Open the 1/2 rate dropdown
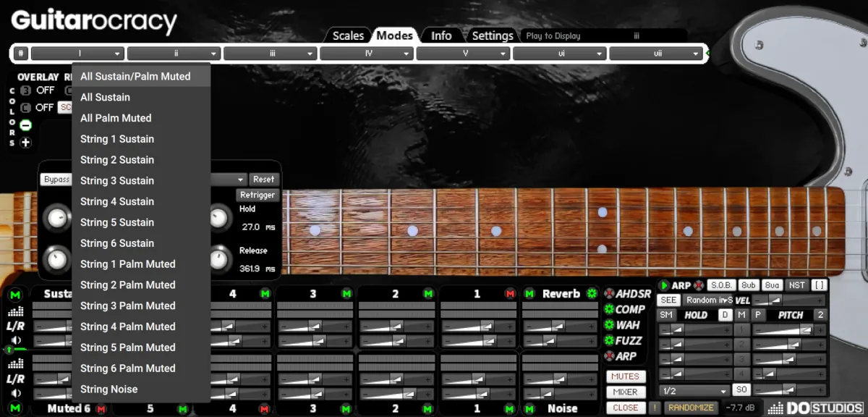Screen dimensions: 868x417 [694, 391]
